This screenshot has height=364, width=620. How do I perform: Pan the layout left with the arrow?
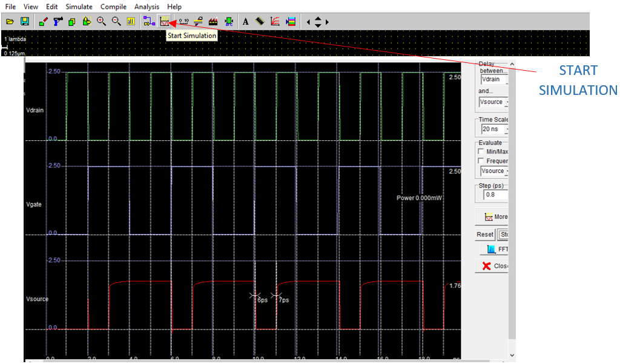point(308,22)
